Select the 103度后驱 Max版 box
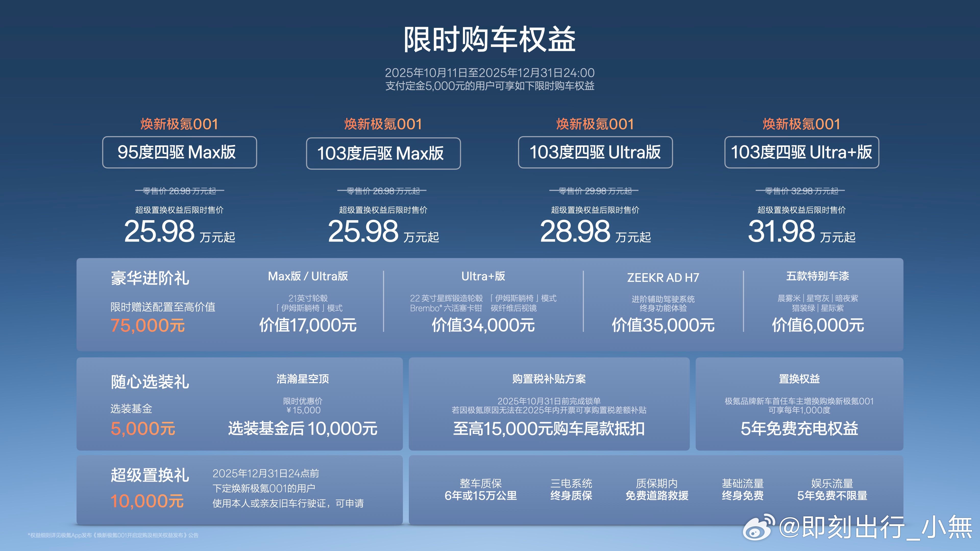980x551 pixels. point(383,153)
